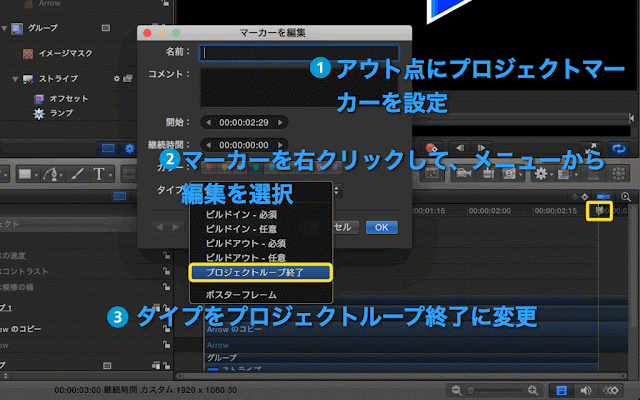The image size is (640, 400).
Task: Decrease the 継続時間 timecode with left arrow
Action: (x=209, y=145)
